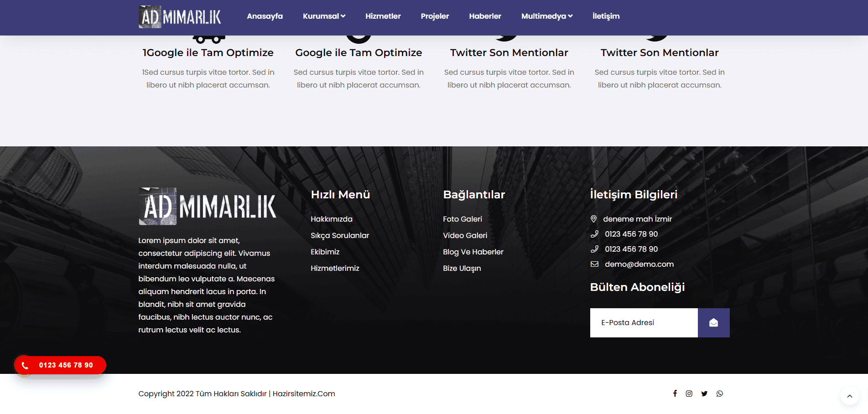The image size is (868, 414).
Task: Click the first 0123 456 78 90 footer phone number
Action: [631, 234]
